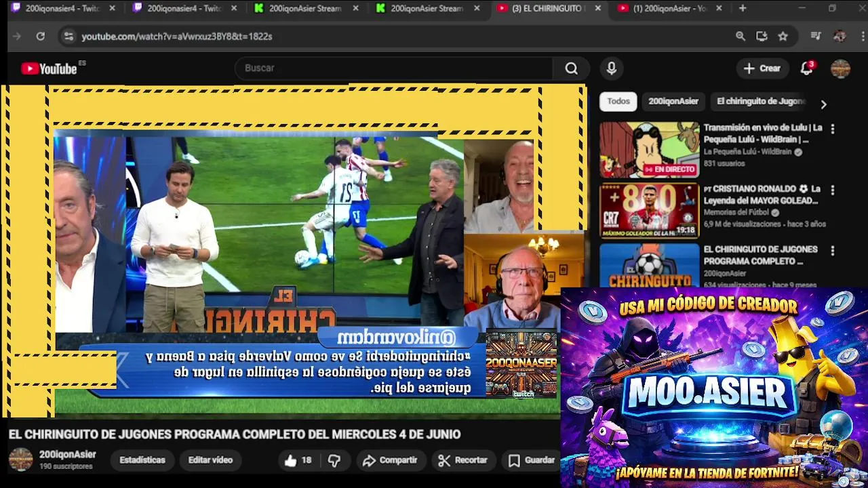Open the CR7 goalscorer video thumbnail

649,211
